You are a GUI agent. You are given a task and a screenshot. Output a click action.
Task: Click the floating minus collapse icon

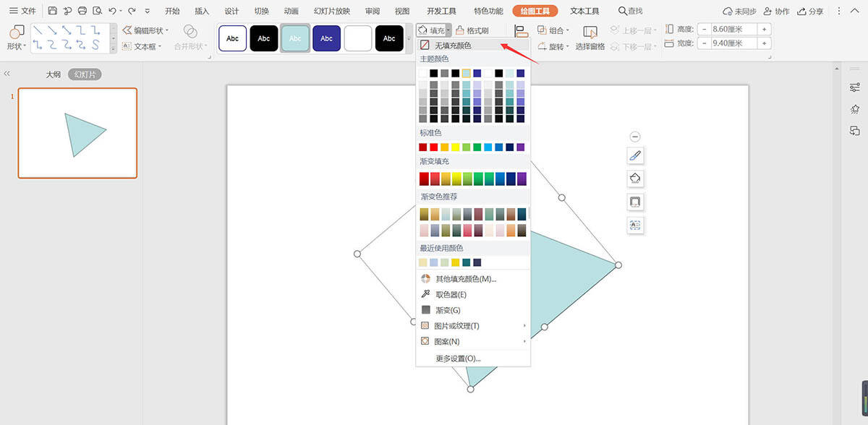click(635, 137)
